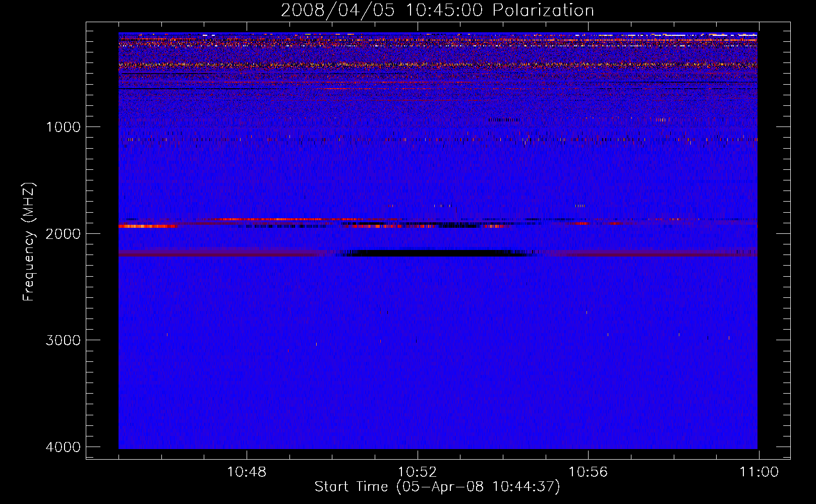
Task: Click the 10:48 time tick label
Action: click(x=247, y=472)
